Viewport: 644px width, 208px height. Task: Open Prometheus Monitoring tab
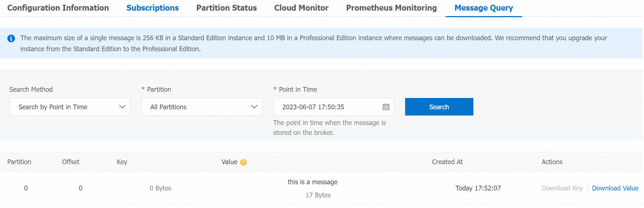click(391, 8)
